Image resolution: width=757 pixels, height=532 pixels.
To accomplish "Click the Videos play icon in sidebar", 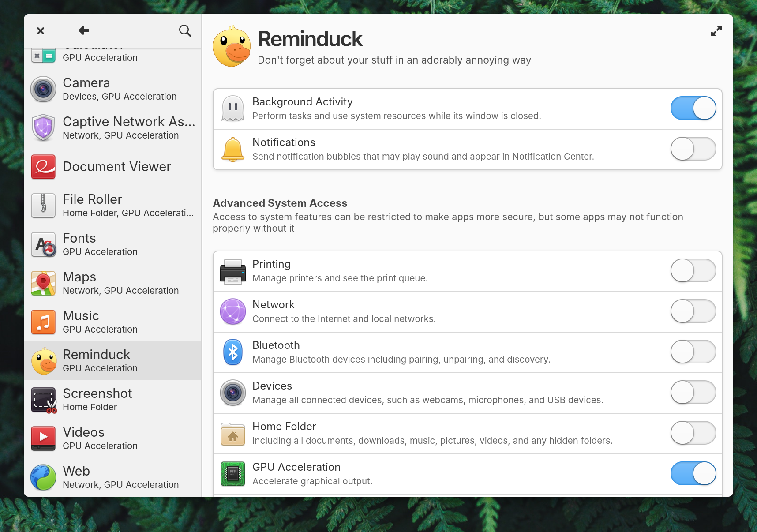I will (x=43, y=438).
